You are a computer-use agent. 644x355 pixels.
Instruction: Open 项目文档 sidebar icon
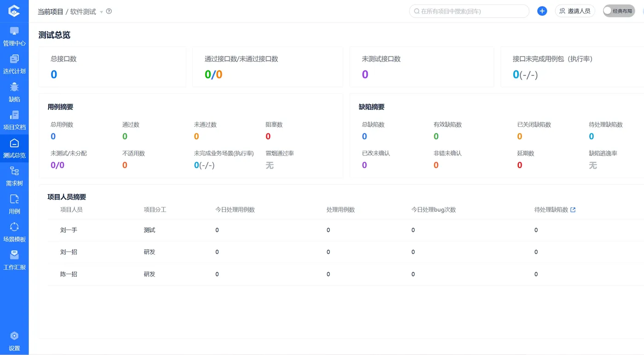pos(14,120)
